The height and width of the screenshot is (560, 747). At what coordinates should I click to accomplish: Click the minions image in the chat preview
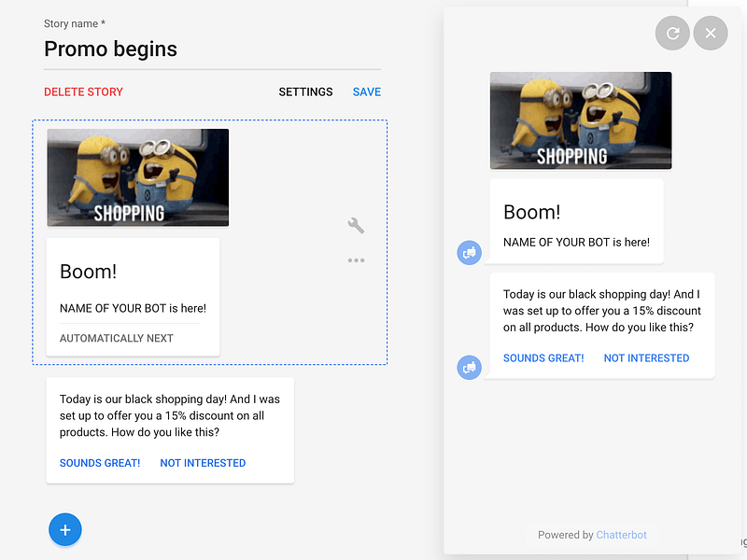(x=581, y=120)
